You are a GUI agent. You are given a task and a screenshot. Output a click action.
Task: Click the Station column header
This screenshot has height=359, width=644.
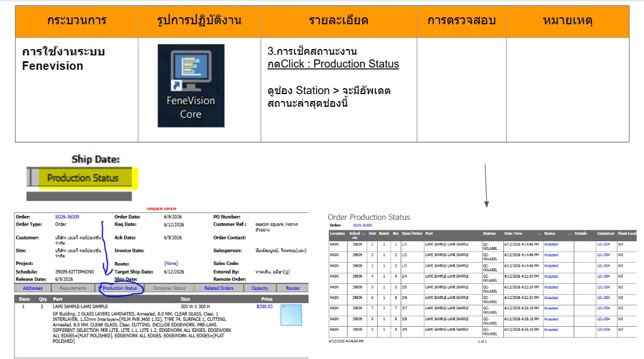point(489,234)
